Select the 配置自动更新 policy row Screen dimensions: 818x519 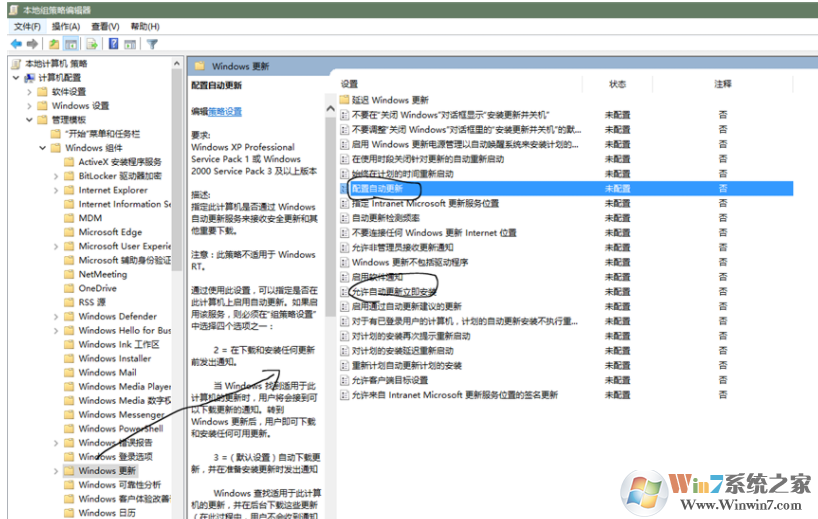(378, 188)
